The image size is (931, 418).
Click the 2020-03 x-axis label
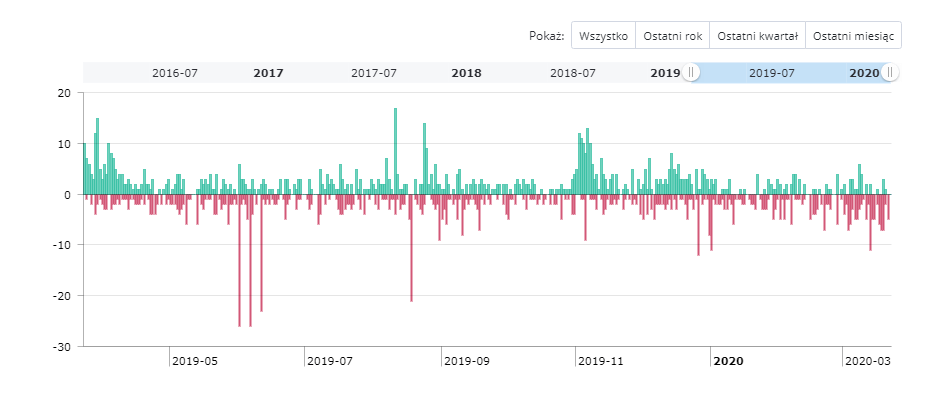point(868,361)
